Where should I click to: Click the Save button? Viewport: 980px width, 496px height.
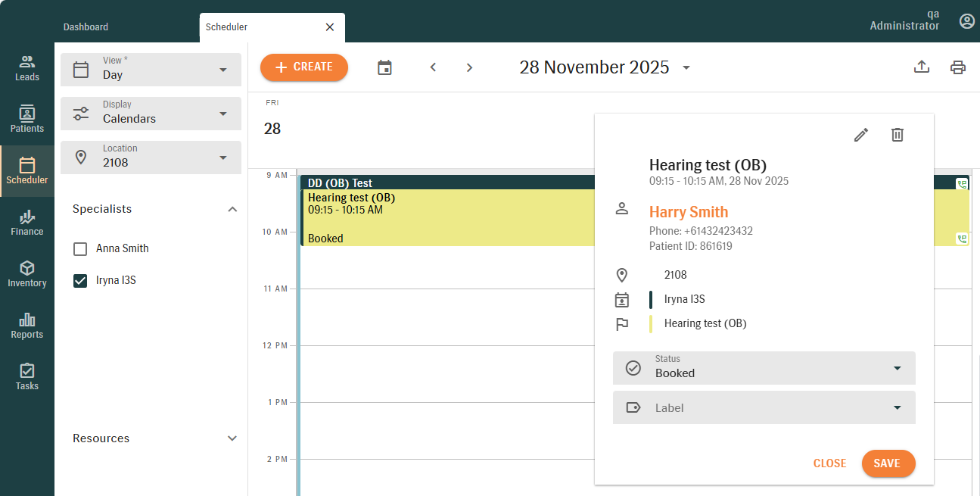(888, 463)
